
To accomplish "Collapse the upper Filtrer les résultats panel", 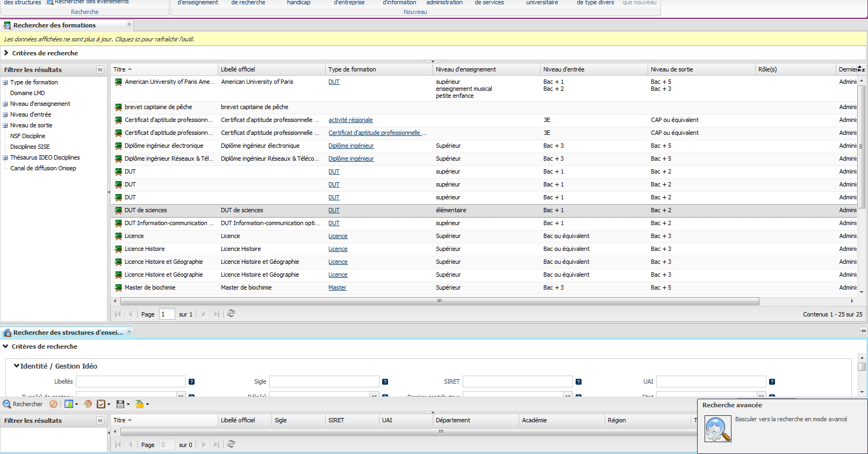I will 100,70.
